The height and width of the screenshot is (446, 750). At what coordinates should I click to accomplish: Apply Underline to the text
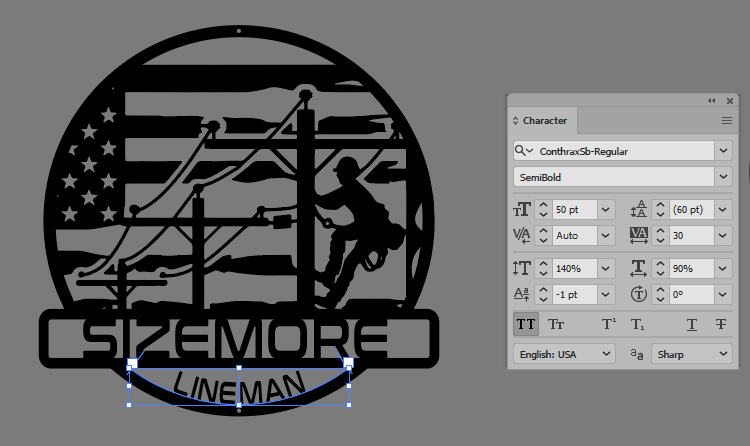point(691,324)
